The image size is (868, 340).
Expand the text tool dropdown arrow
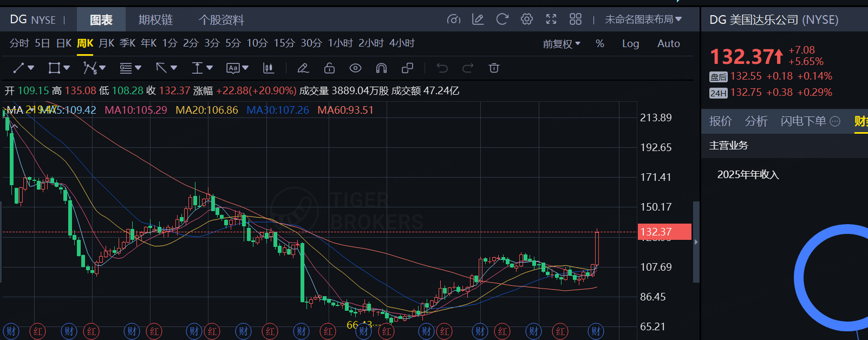(245, 68)
